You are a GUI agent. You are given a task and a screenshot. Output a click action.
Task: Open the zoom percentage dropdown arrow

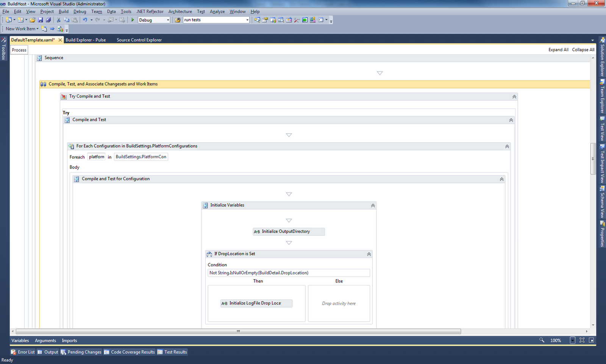pyautogui.click(x=572, y=340)
